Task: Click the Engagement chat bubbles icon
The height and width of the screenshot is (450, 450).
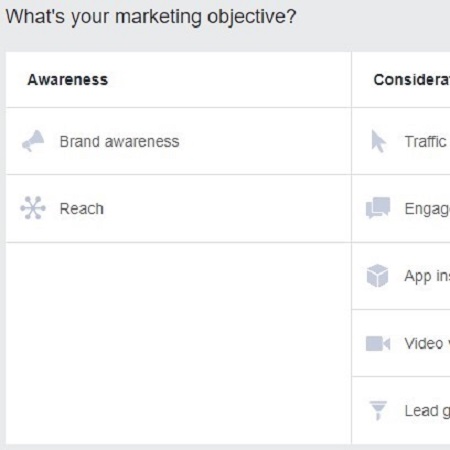Action: [378, 208]
